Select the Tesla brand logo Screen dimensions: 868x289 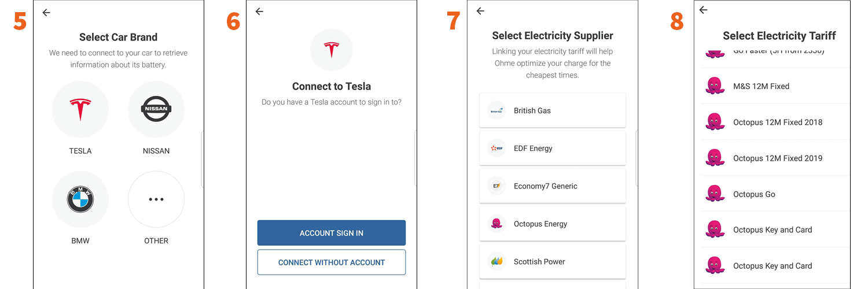click(x=80, y=109)
